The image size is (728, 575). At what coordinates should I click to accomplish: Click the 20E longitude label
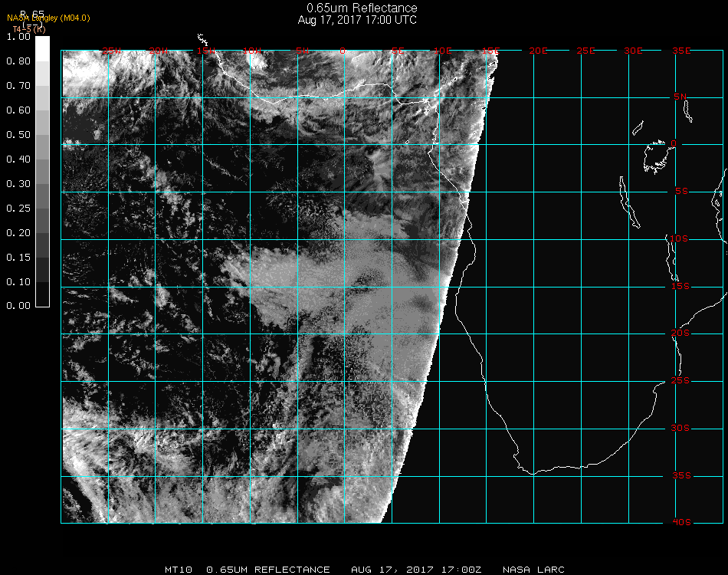(x=538, y=51)
